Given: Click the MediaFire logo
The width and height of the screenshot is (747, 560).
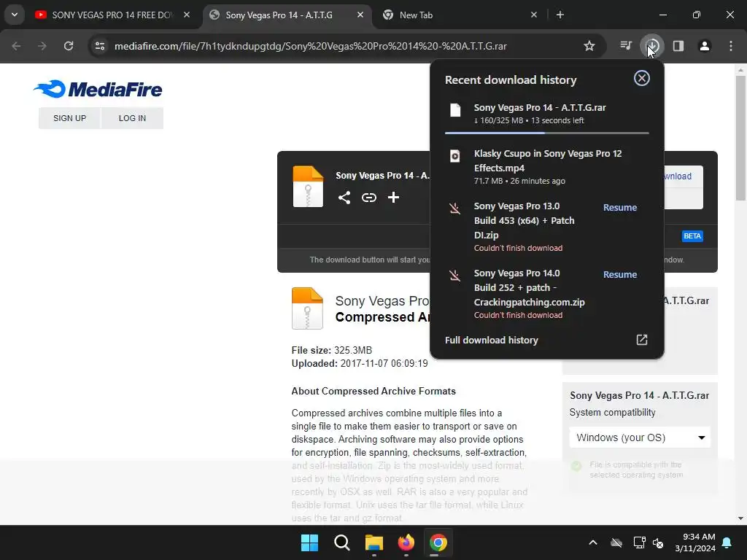Looking at the screenshot, I should [x=98, y=89].
